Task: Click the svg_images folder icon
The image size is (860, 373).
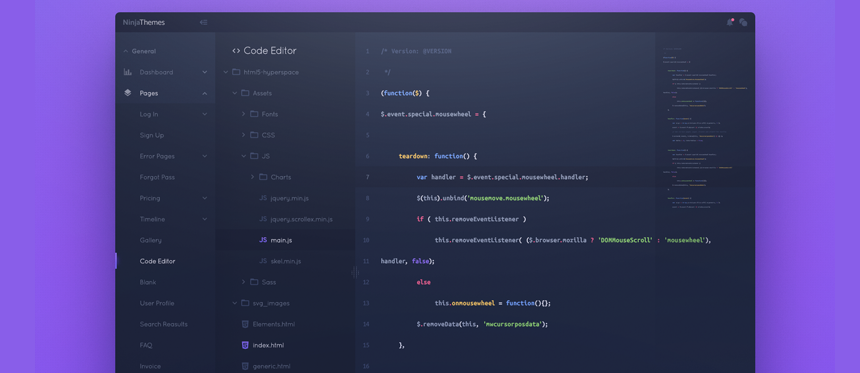Action: 245,303
